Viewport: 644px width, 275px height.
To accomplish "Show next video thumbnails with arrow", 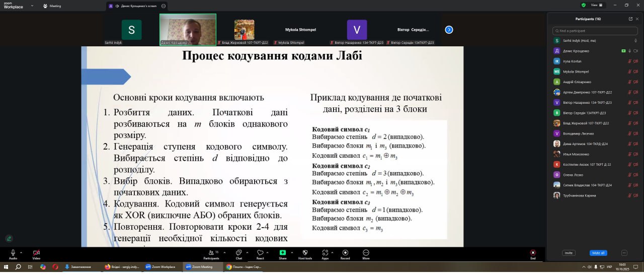I will click(x=449, y=30).
